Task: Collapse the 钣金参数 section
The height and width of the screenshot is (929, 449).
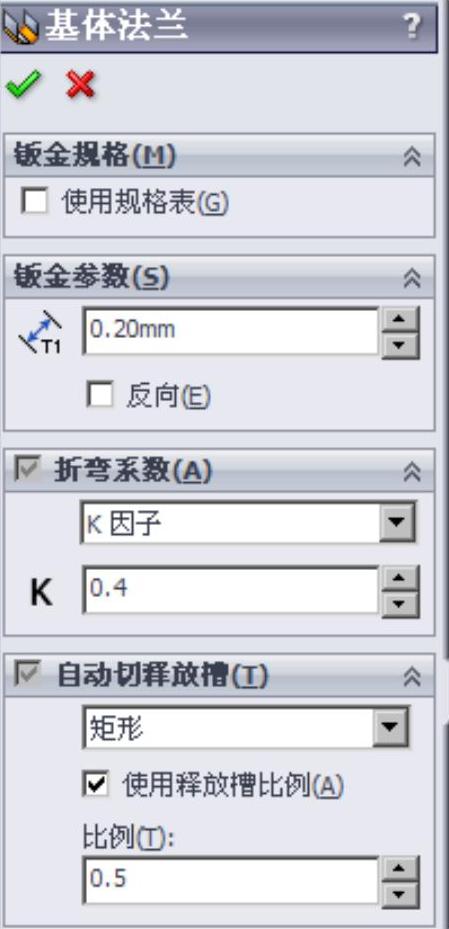Action: [412, 277]
